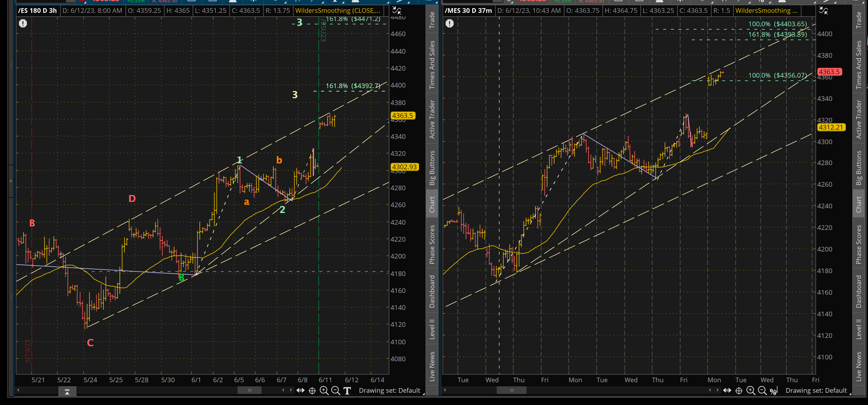Viewport: 868px width, 405px height.
Task: Activate the crosshair cursor icon under the /MES chart
Action: click(739, 390)
